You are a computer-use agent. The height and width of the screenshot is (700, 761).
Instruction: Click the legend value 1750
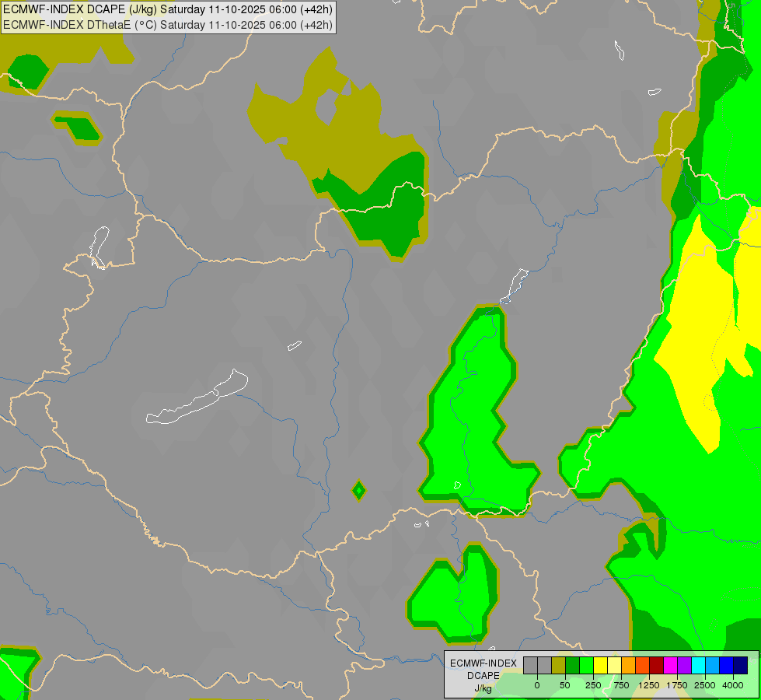[x=677, y=685]
